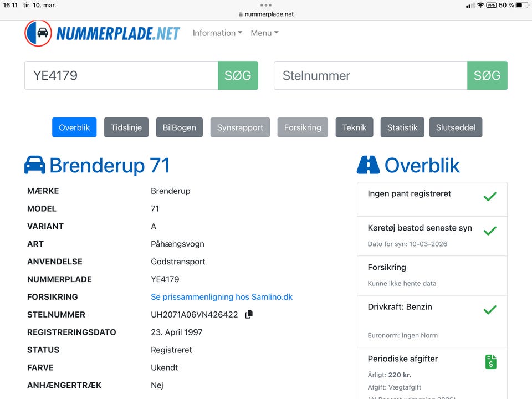Tap the nummerplade.net address bar
The width and height of the screenshot is (532, 399).
266,14
